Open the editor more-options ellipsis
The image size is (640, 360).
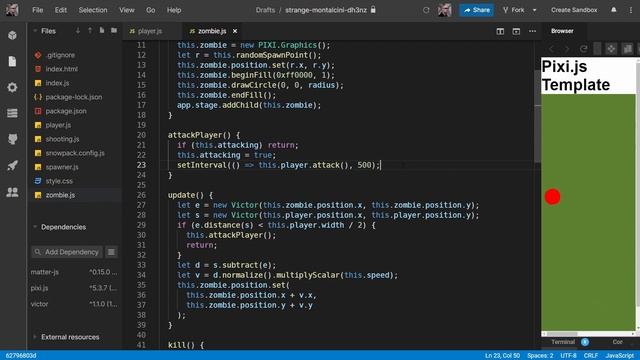(532, 31)
